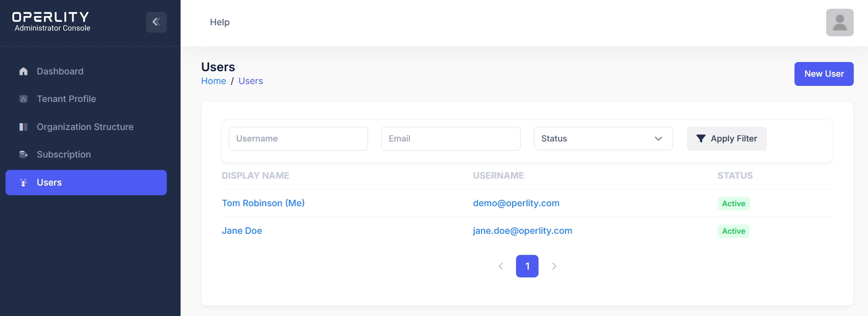
Task: Click the Subscription sidebar icon
Action: pos(23,154)
